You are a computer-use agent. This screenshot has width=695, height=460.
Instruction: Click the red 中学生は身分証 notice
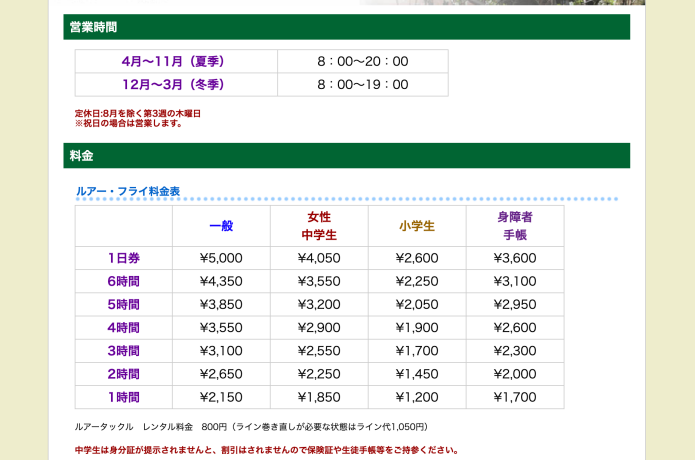click(x=266, y=450)
